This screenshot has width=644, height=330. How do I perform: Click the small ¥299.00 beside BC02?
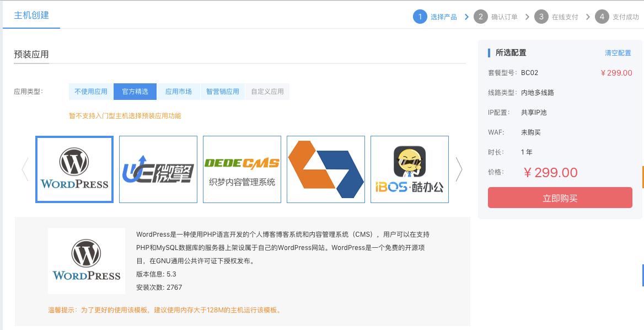616,73
